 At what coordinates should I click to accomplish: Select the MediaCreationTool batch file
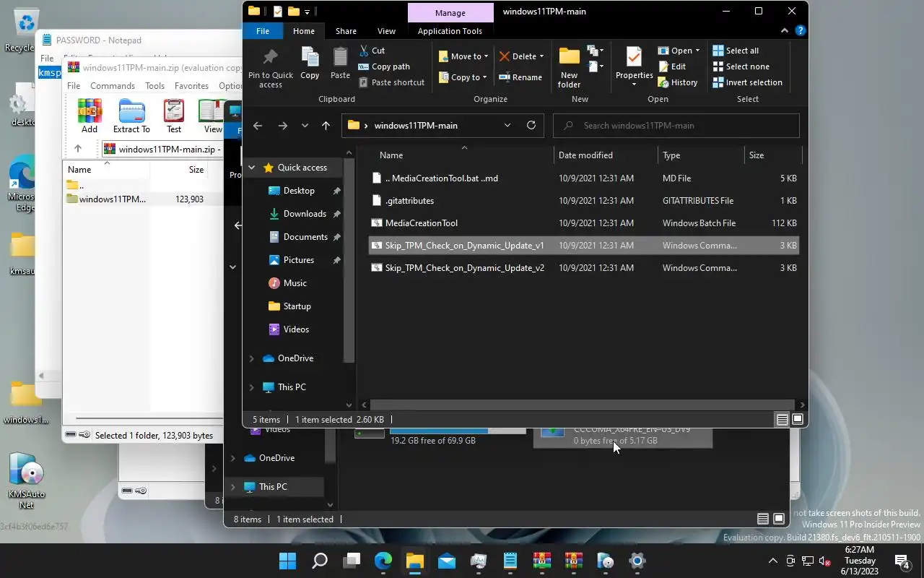583,223
